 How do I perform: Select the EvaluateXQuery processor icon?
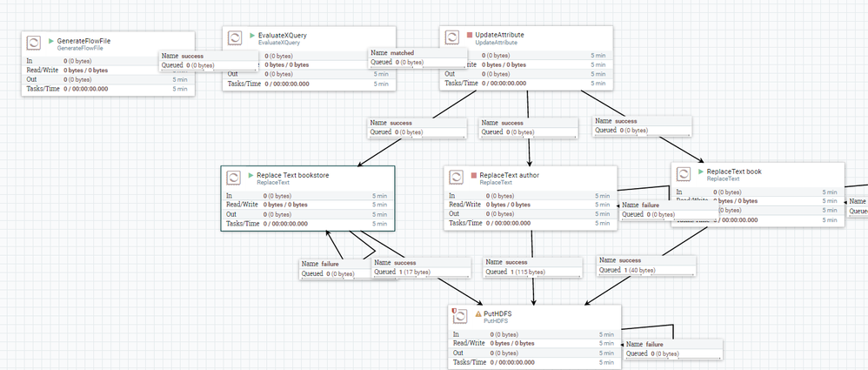[236, 38]
